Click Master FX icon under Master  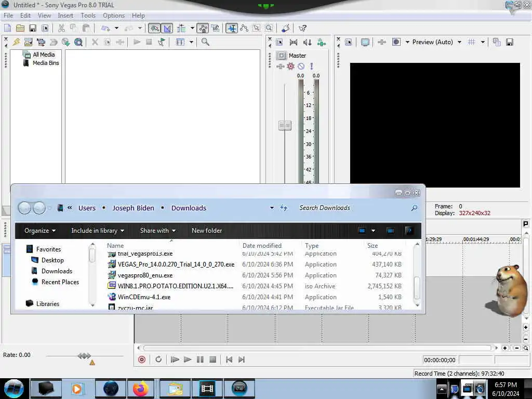280,66
